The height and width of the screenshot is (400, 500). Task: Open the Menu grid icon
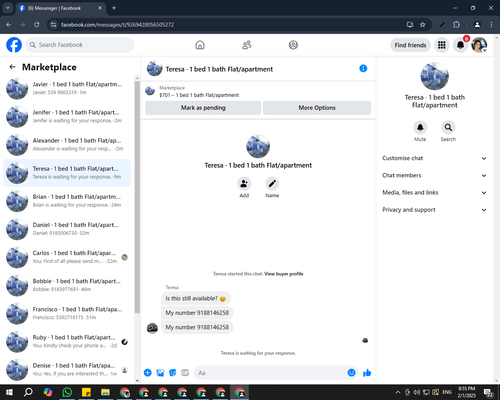click(442, 45)
